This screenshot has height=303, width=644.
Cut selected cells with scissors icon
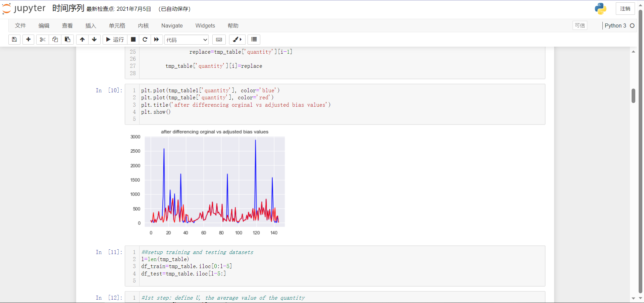coord(43,40)
